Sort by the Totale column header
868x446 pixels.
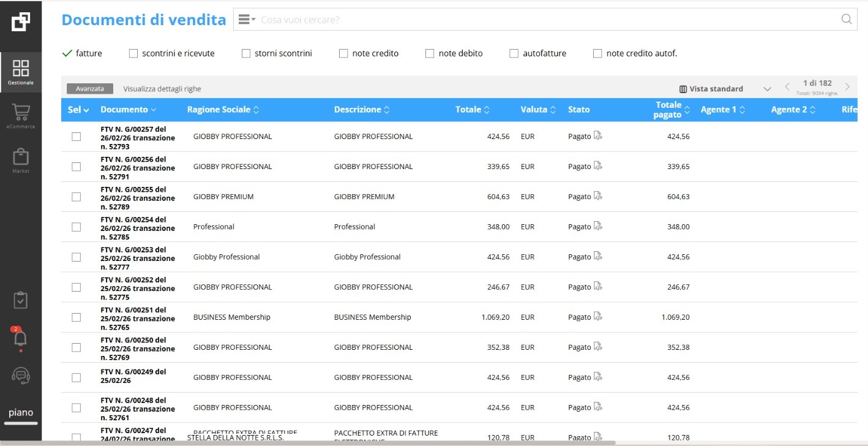pyautogui.click(x=472, y=110)
